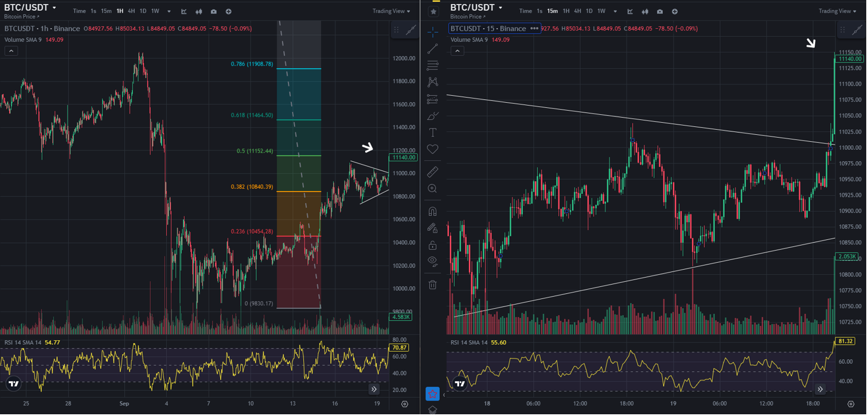The height and width of the screenshot is (416, 868).
Task: Toggle lock all drawing tools
Action: pos(433,245)
